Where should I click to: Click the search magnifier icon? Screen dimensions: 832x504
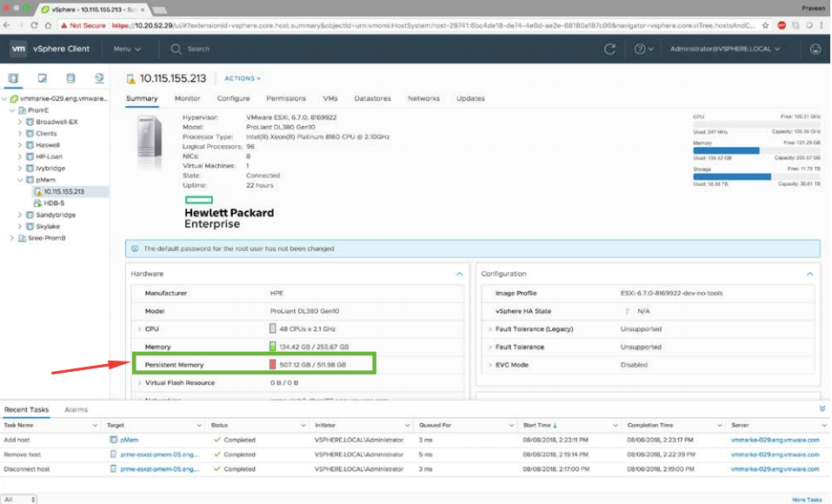click(x=176, y=49)
